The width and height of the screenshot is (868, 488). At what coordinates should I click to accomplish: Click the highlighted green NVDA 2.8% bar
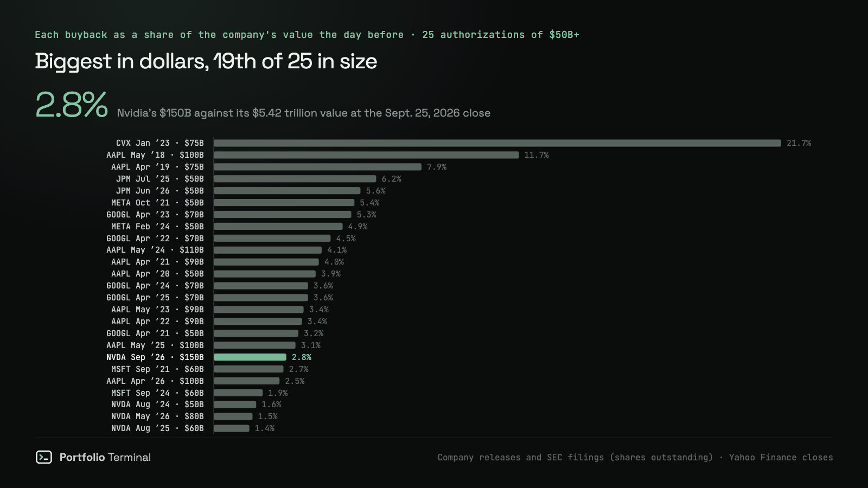tap(250, 357)
